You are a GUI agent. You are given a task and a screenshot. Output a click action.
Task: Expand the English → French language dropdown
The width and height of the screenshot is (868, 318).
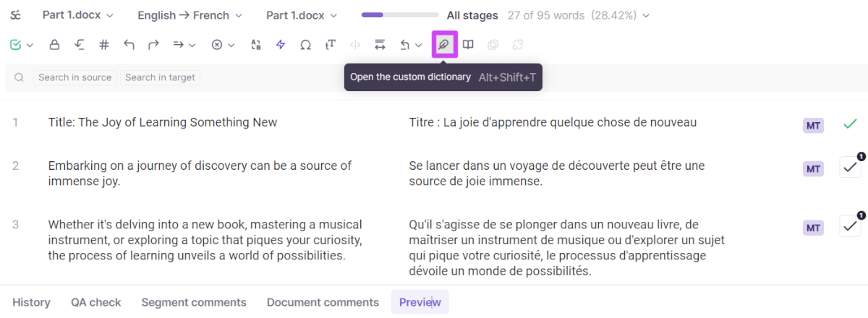coord(190,15)
